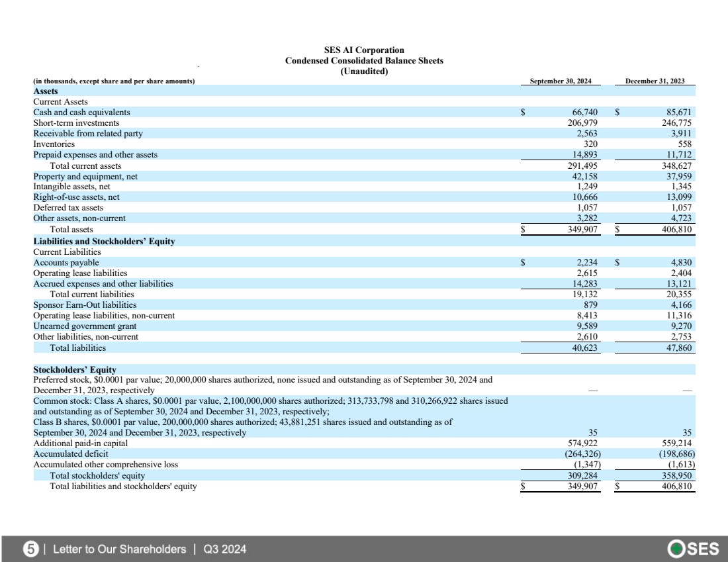Click the 291,495 total current assets value

(x=582, y=165)
